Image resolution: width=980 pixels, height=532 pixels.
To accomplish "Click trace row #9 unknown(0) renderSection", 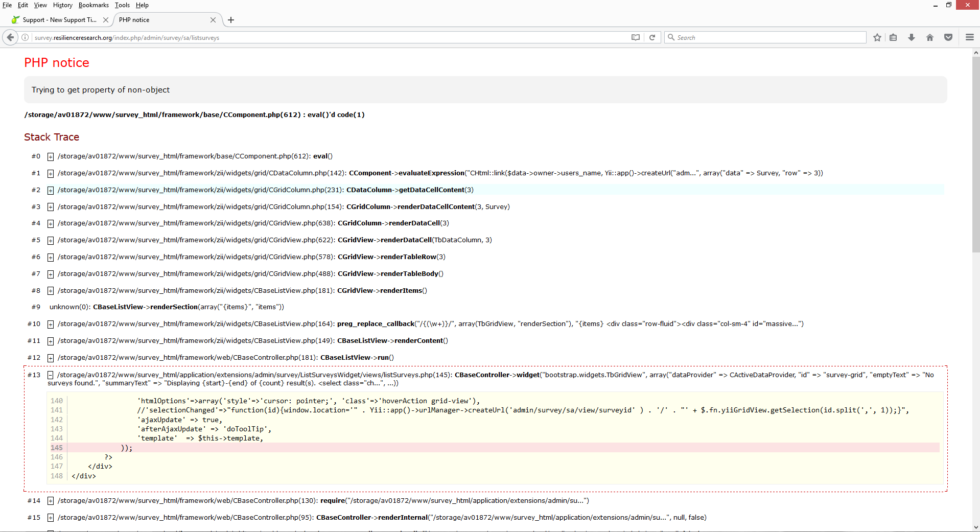I will (x=167, y=307).
